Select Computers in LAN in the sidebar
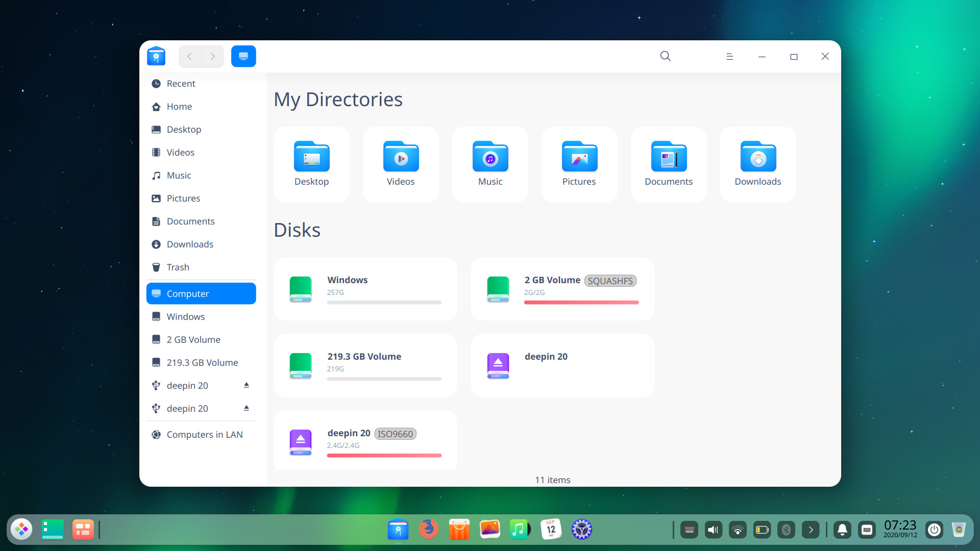Image resolution: width=980 pixels, height=551 pixels. pos(204,434)
